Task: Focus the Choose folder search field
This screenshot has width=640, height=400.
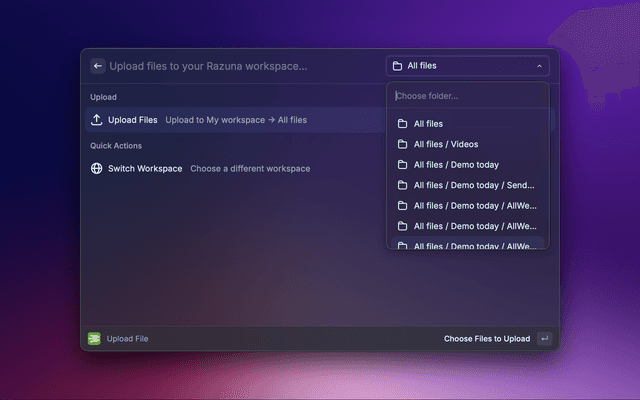Action: point(467,96)
